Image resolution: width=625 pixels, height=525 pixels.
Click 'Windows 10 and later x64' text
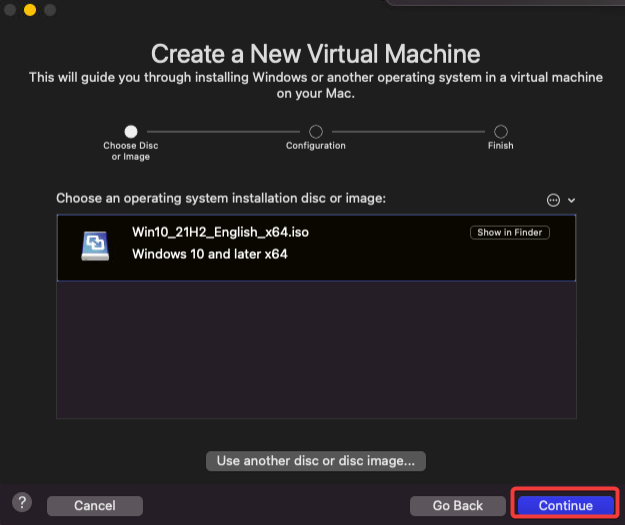(x=210, y=254)
